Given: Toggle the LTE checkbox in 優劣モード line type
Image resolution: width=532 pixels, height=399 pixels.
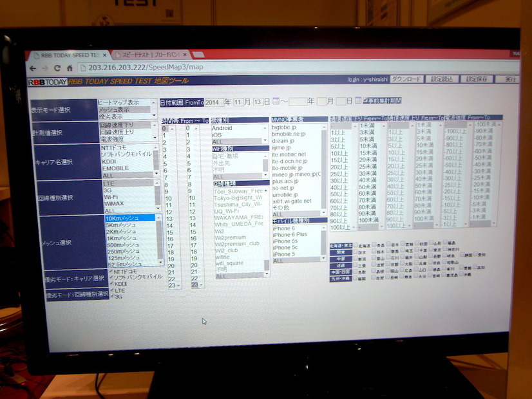Looking at the screenshot, I should coord(112,290).
